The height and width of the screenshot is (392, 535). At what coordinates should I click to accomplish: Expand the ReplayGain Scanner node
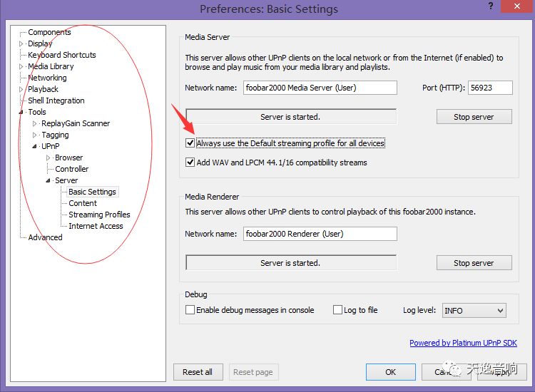click(x=35, y=123)
